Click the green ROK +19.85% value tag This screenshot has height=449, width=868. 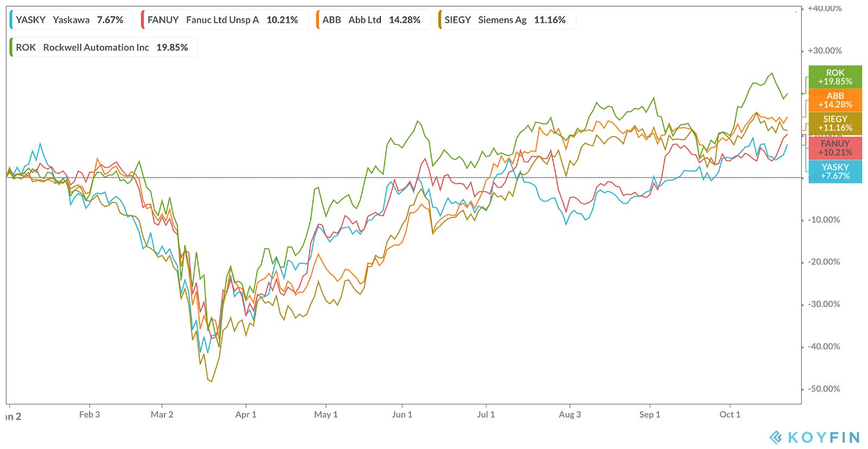tap(835, 77)
